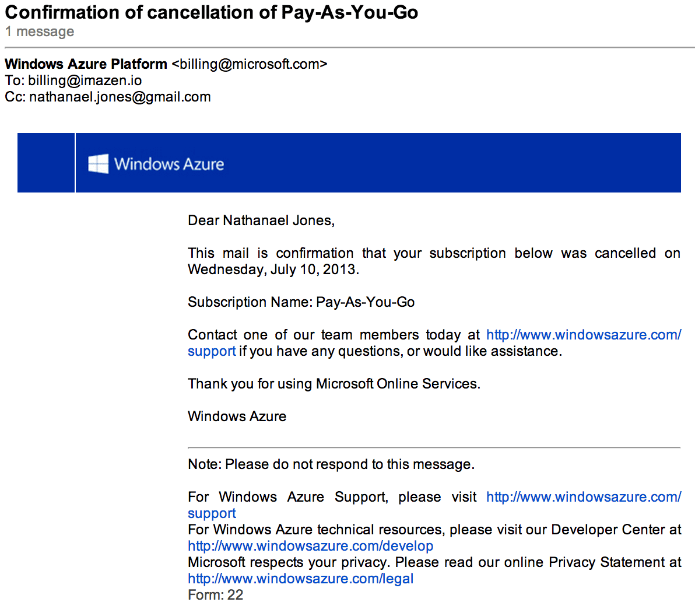Screen dimensions: 695x616
Task: Click sender address billing@microsoft.com
Action: [x=250, y=64]
